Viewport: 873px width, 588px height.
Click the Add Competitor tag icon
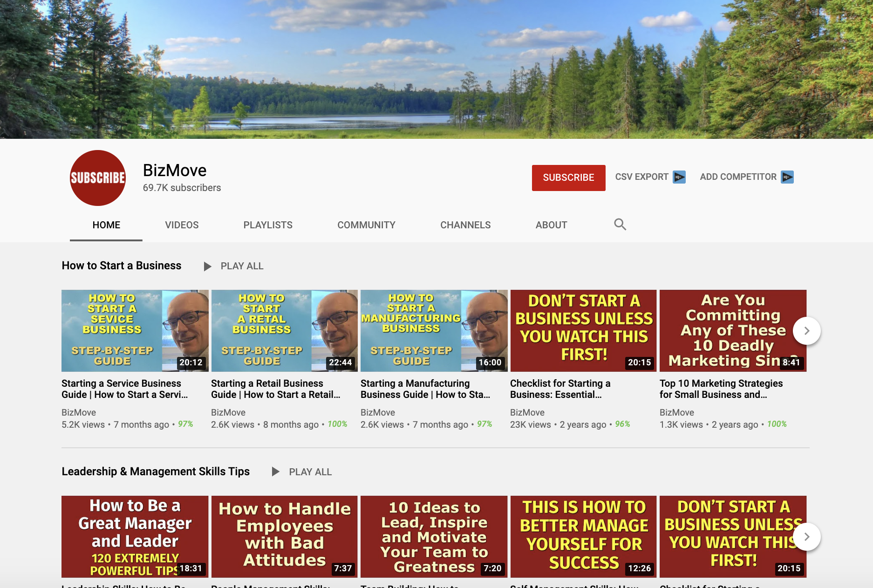click(x=787, y=177)
